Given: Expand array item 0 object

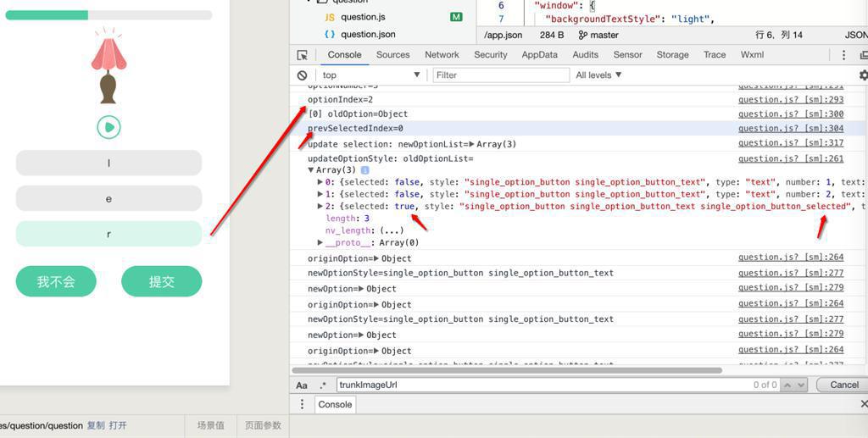Looking at the screenshot, I should 320,182.
